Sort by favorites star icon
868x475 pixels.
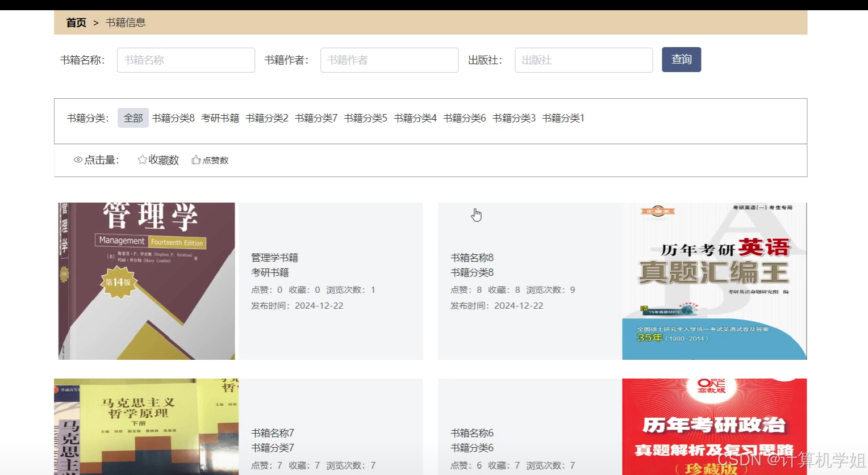coord(143,160)
